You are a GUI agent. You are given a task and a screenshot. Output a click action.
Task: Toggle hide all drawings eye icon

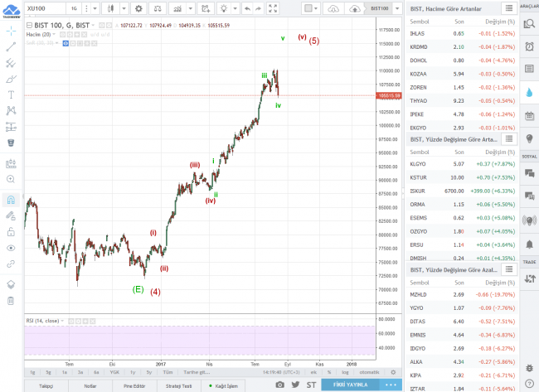point(11,248)
